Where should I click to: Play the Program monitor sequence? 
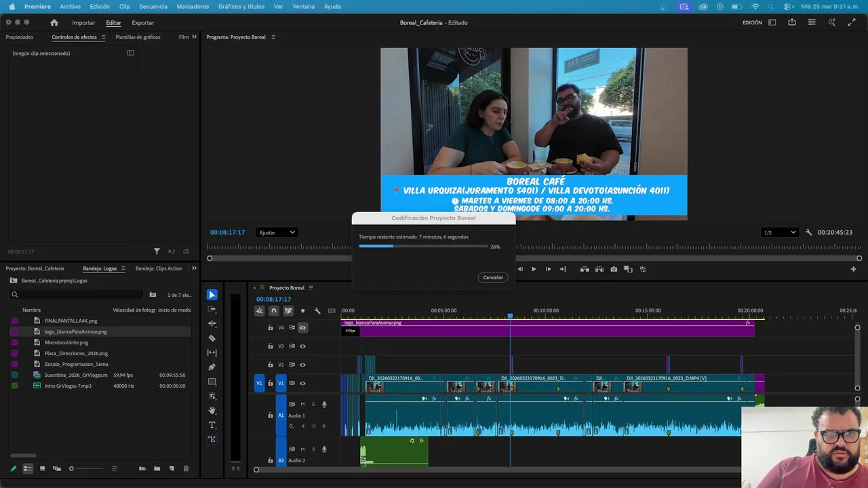tap(534, 269)
